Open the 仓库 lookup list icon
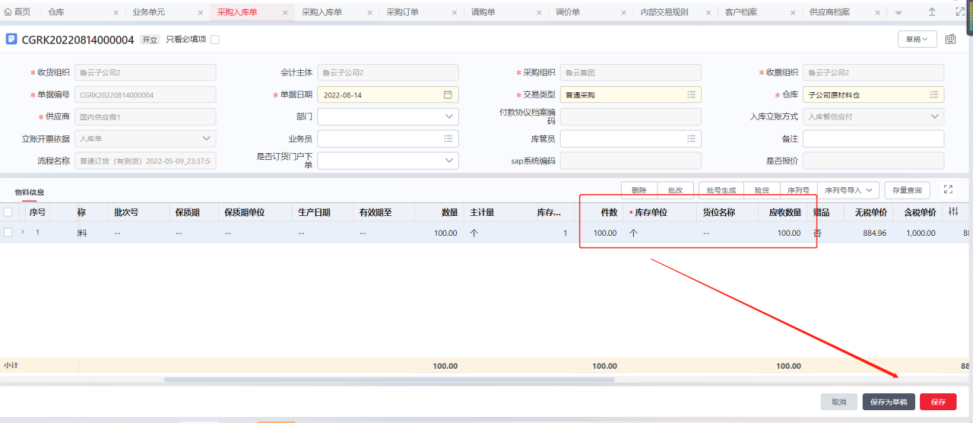Image resolution: width=973 pixels, height=423 pixels. [x=934, y=94]
